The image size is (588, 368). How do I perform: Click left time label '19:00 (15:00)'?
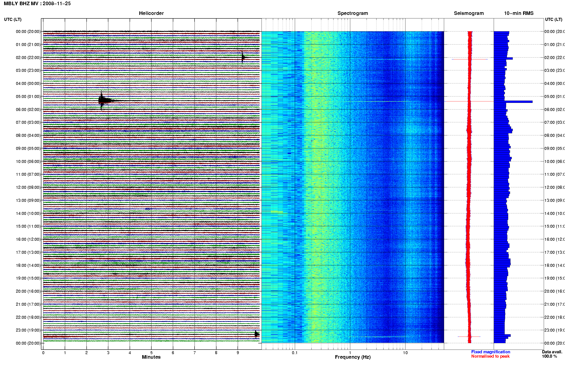pyautogui.click(x=28, y=278)
